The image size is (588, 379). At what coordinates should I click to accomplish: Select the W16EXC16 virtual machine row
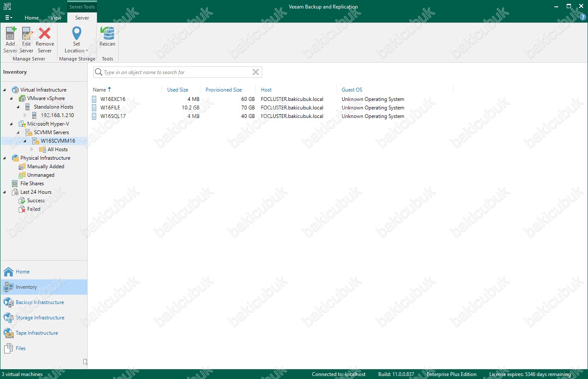tap(272, 99)
